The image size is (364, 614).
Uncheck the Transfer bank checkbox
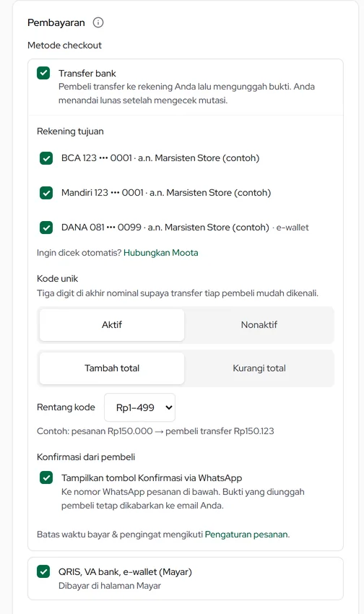(x=43, y=73)
